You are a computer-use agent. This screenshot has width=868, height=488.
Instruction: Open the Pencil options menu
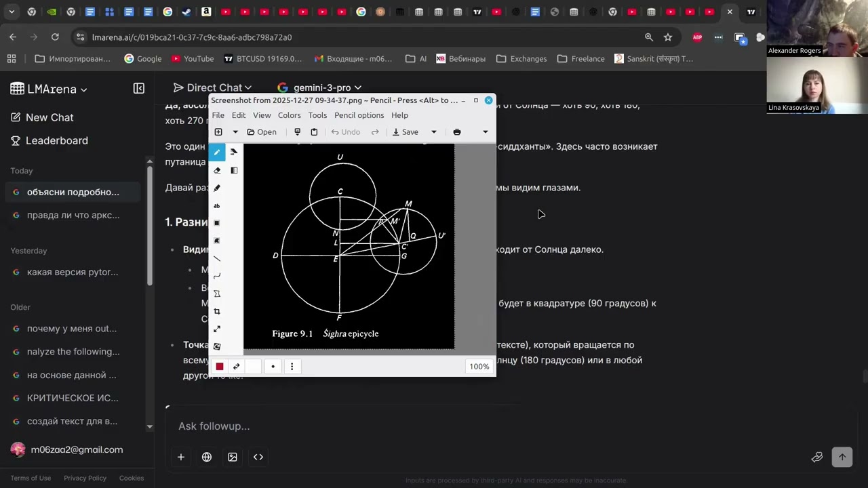(x=359, y=115)
